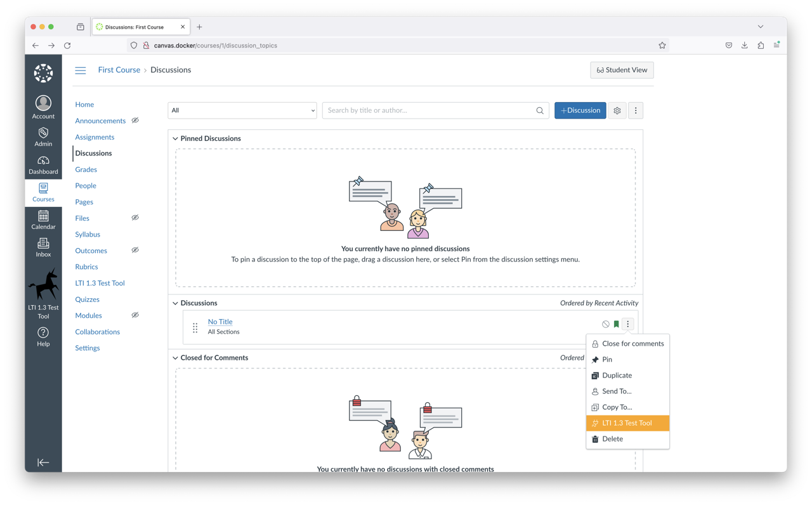Image resolution: width=812 pixels, height=505 pixels.
Task: Open the Help question mark icon
Action: [43, 337]
